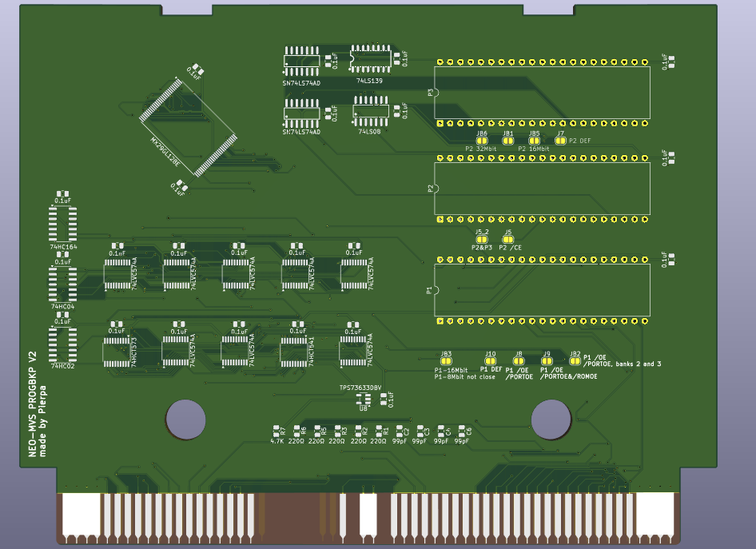756x549 pixels.
Task: Click the "P1-16Mbit" label
Action: click(451, 371)
